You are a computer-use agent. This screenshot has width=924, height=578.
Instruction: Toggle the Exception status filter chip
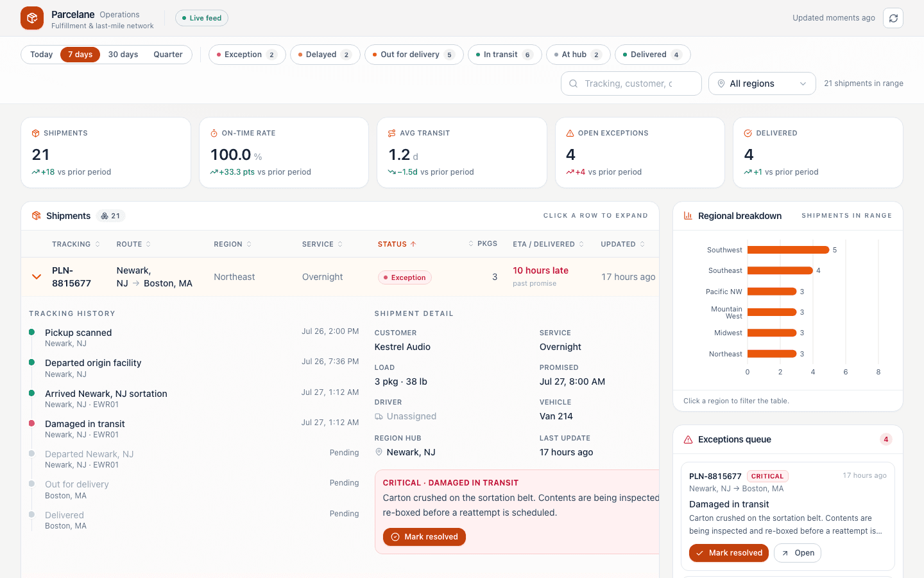pyautogui.click(x=247, y=55)
